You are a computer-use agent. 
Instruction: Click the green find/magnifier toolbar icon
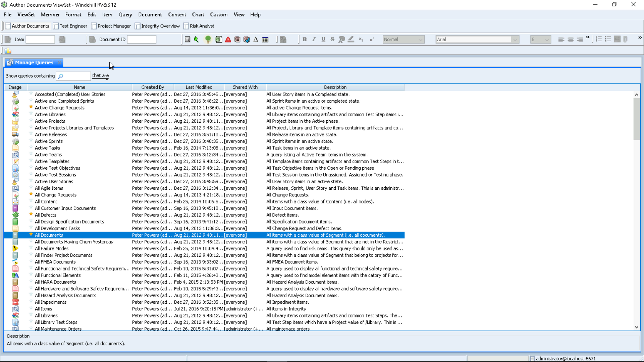(x=197, y=40)
